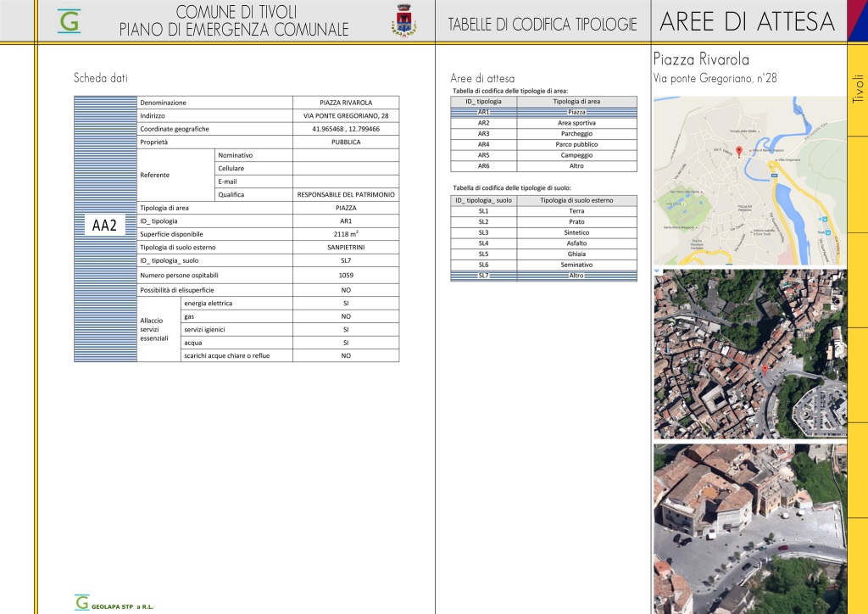Viewport: 868px width, 614px height.
Task: Select the "PUBBLICA" ownership value
Action: tap(346, 142)
